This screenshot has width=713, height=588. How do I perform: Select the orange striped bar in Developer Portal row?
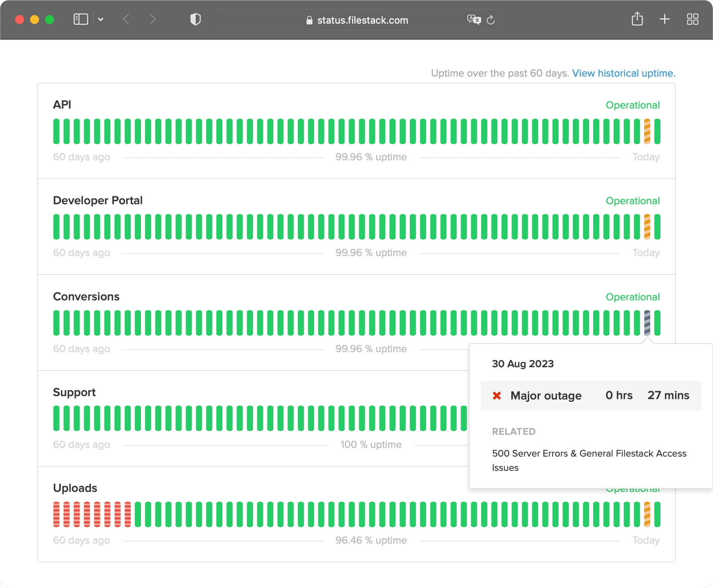[647, 227]
